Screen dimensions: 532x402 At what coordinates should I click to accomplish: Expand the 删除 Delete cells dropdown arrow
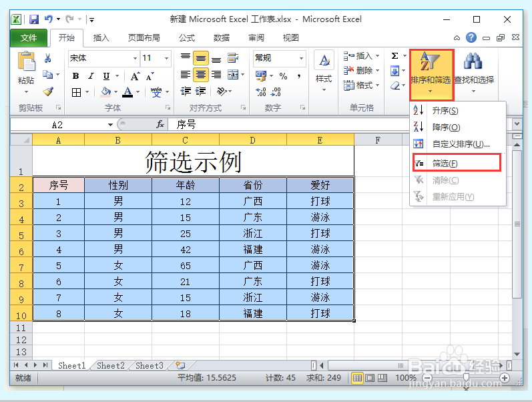click(x=377, y=71)
